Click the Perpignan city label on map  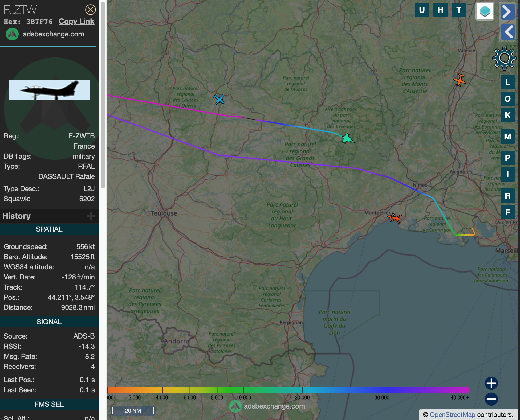(x=291, y=322)
